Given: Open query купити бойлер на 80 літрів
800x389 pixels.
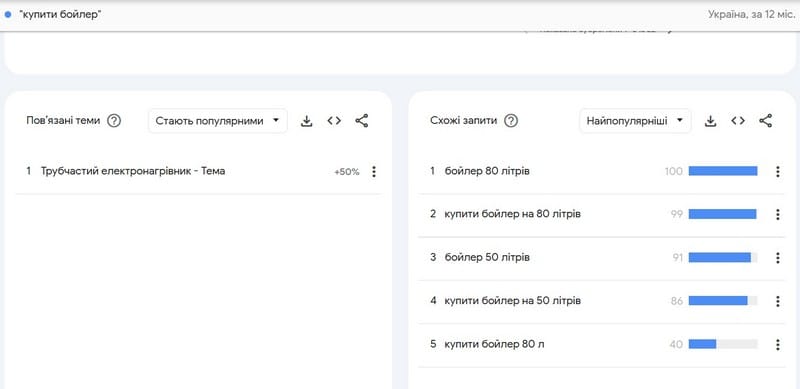Looking at the screenshot, I should [512, 214].
